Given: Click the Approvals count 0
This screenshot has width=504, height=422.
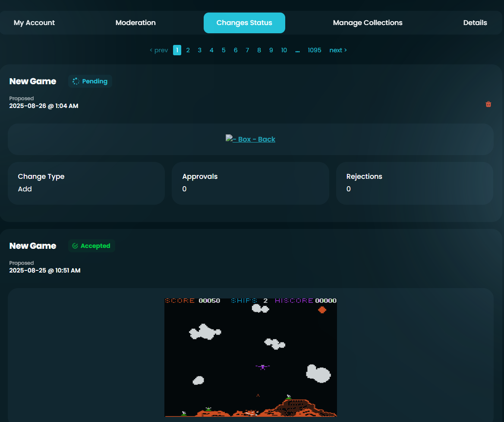Looking at the screenshot, I should 184,189.
